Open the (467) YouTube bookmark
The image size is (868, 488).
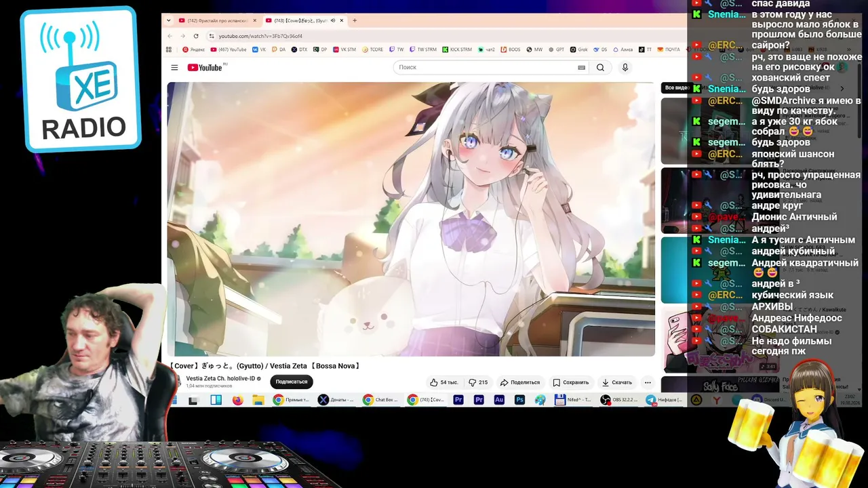point(229,49)
